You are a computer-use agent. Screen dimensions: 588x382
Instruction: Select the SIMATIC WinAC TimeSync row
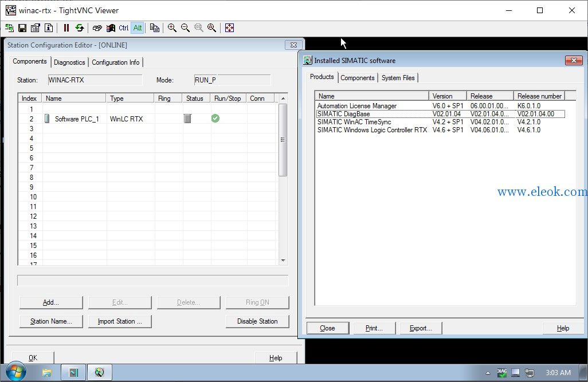440,122
